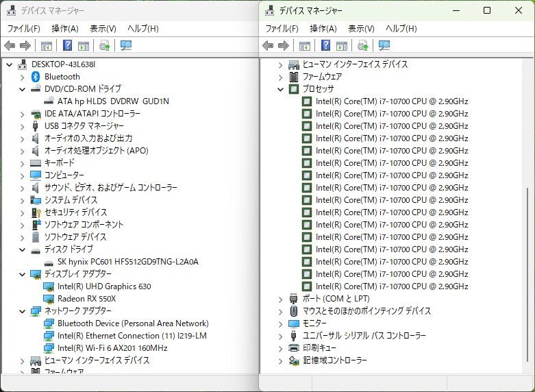
Task: Click the ATA hp HLDS DVDRW drive icon
Action: pos(49,100)
